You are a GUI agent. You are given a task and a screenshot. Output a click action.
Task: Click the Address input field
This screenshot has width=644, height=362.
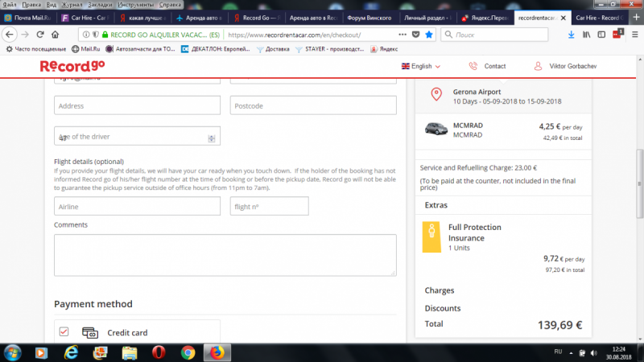137,105
